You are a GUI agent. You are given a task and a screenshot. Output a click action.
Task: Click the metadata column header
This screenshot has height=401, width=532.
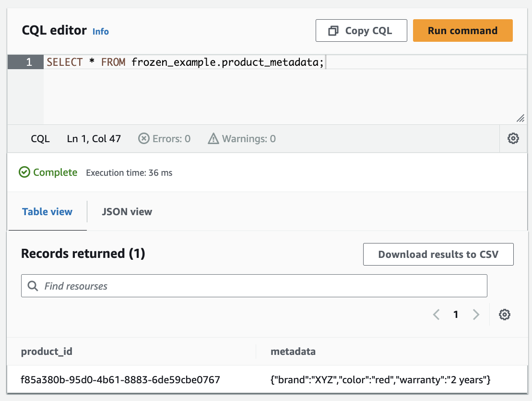pyautogui.click(x=293, y=352)
